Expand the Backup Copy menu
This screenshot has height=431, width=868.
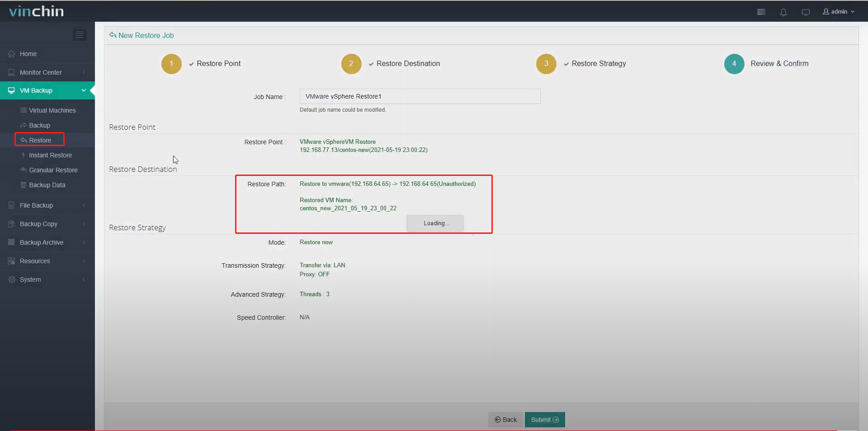pyautogui.click(x=47, y=224)
